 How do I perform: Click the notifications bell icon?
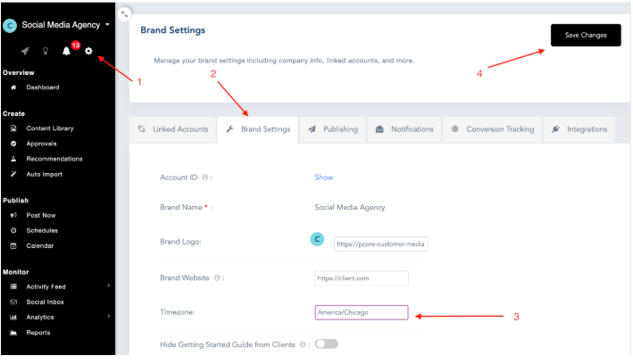point(66,51)
